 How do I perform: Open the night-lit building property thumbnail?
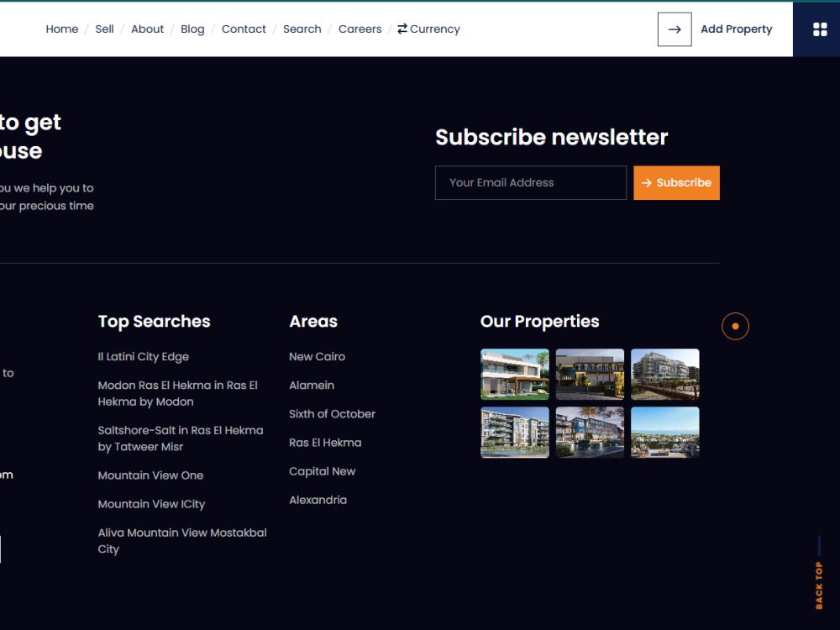(590, 375)
